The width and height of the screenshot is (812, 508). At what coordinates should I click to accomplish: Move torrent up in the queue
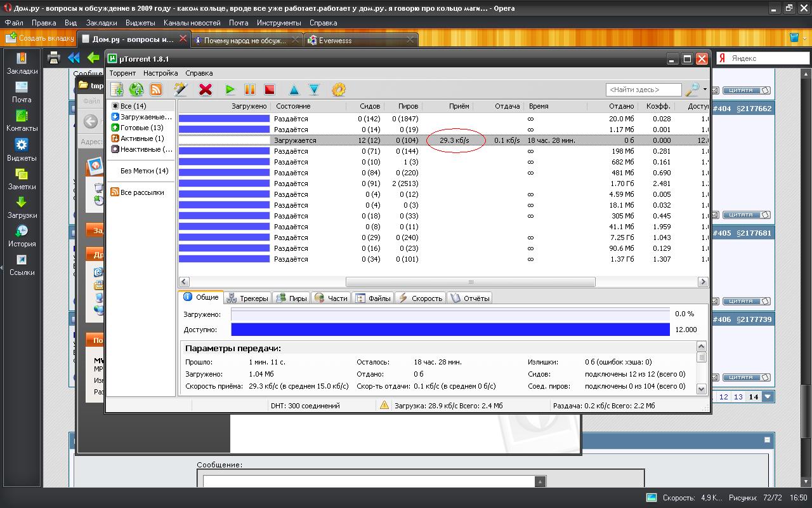coord(294,90)
